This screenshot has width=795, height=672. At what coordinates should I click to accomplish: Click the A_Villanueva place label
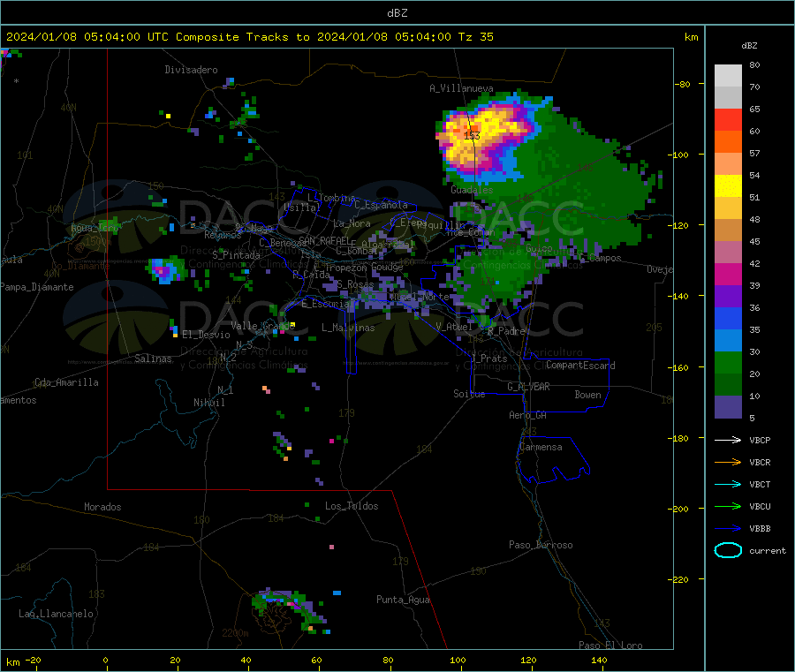461,88
